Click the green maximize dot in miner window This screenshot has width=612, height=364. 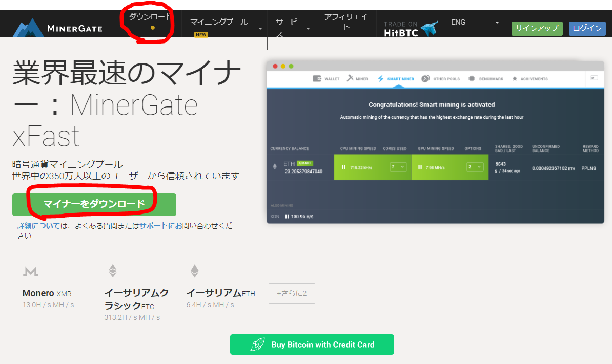click(x=291, y=66)
